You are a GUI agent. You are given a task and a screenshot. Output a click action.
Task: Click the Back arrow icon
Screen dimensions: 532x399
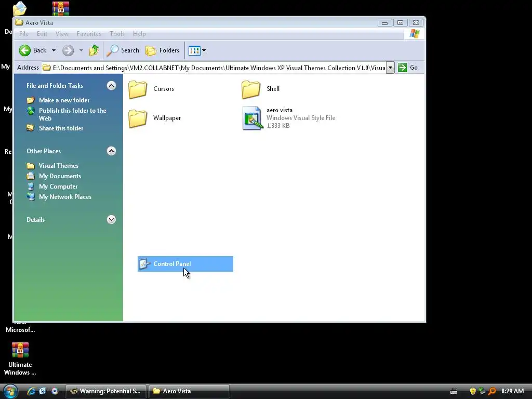(25, 50)
